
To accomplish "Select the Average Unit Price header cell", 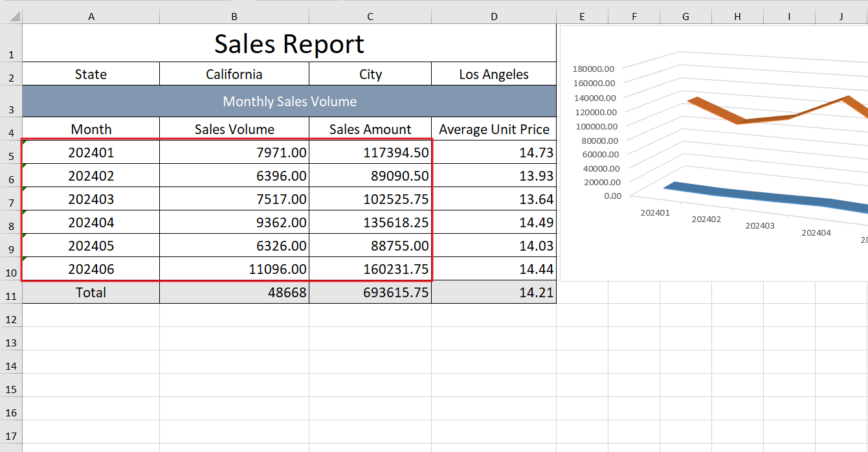I will point(494,130).
